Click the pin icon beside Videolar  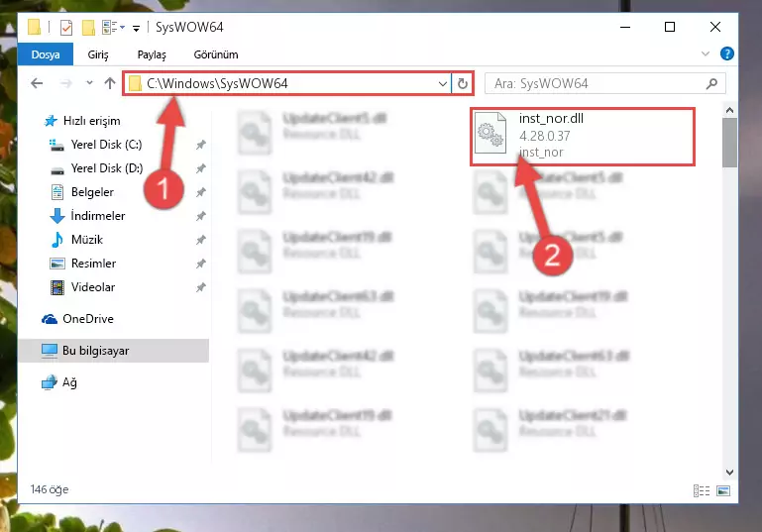pyautogui.click(x=201, y=287)
